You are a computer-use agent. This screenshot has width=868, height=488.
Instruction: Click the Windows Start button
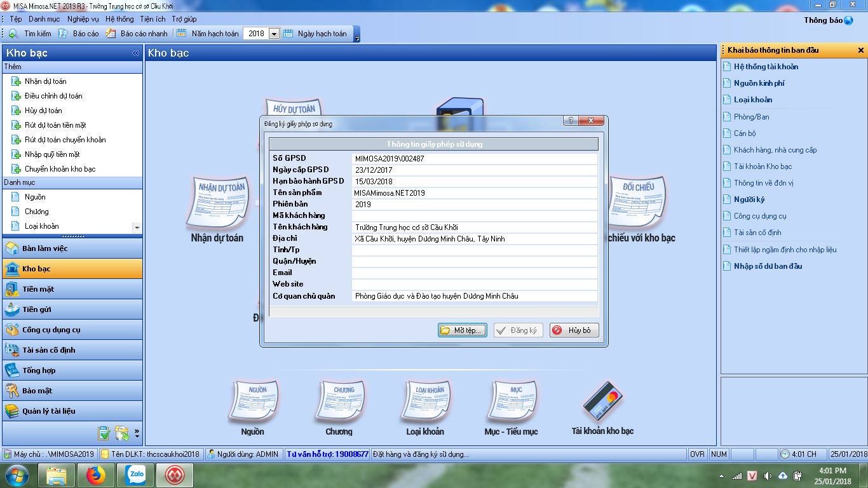(17, 475)
